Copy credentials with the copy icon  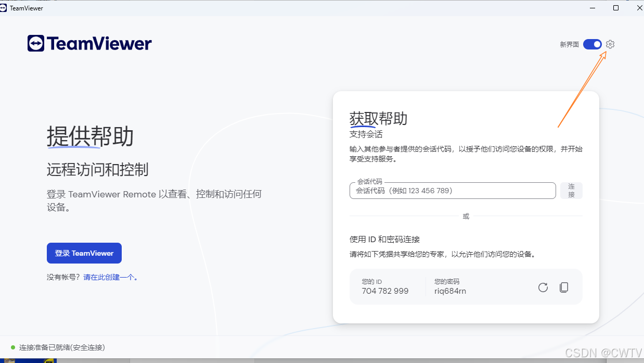point(564,287)
